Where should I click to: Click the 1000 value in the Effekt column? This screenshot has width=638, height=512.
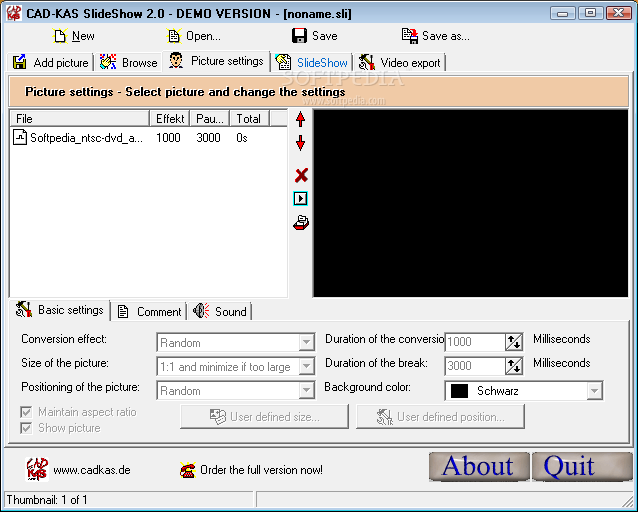168,138
